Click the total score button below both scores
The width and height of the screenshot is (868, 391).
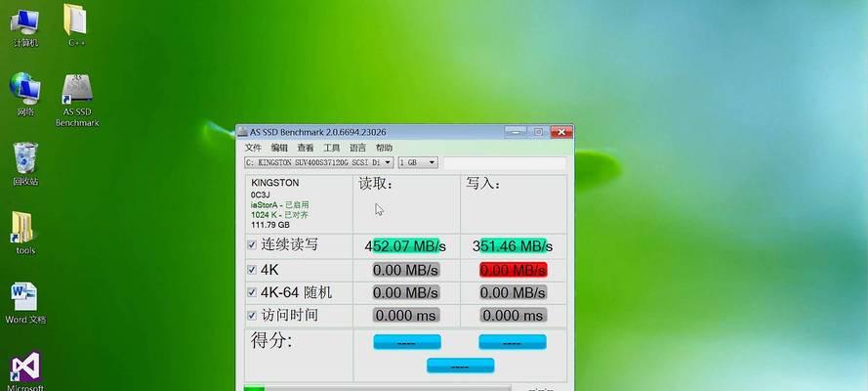pos(460,366)
